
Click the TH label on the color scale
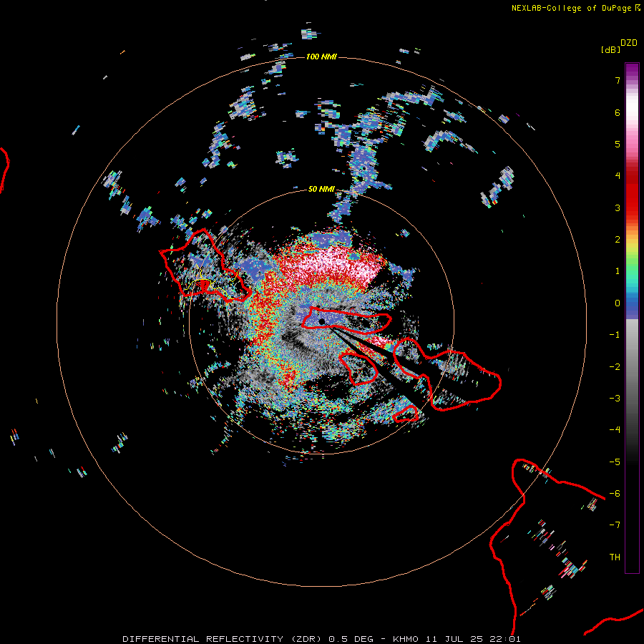point(615,557)
